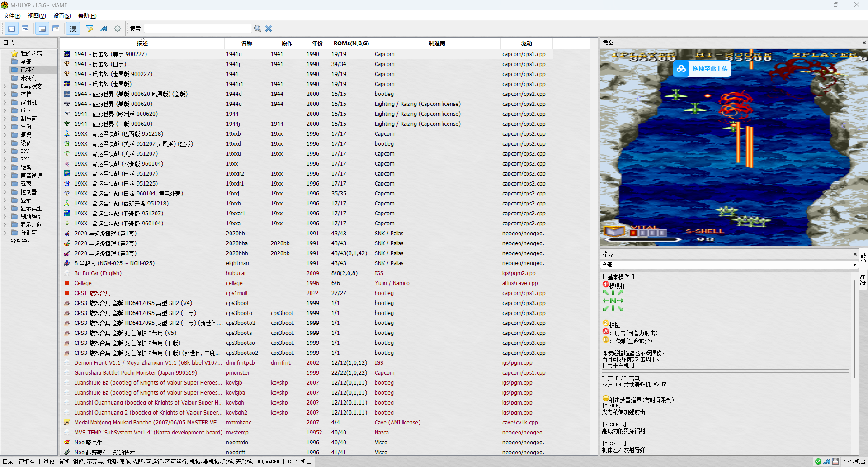Image resolution: width=868 pixels, height=467 pixels.
Task: Click the MAME logo status bar icon
Action: pos(827,462)
